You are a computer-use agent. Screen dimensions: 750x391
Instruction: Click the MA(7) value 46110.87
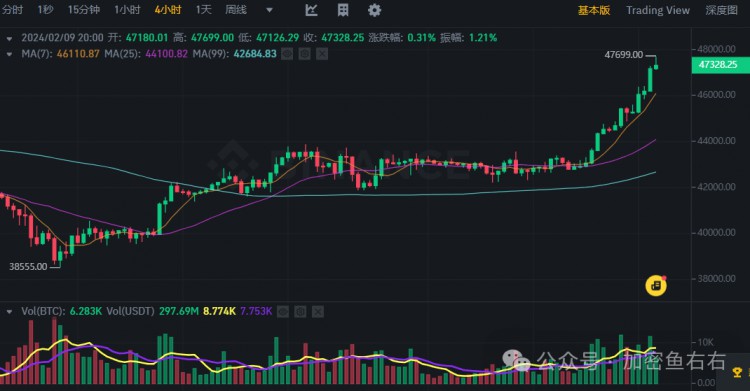(78, 54)
